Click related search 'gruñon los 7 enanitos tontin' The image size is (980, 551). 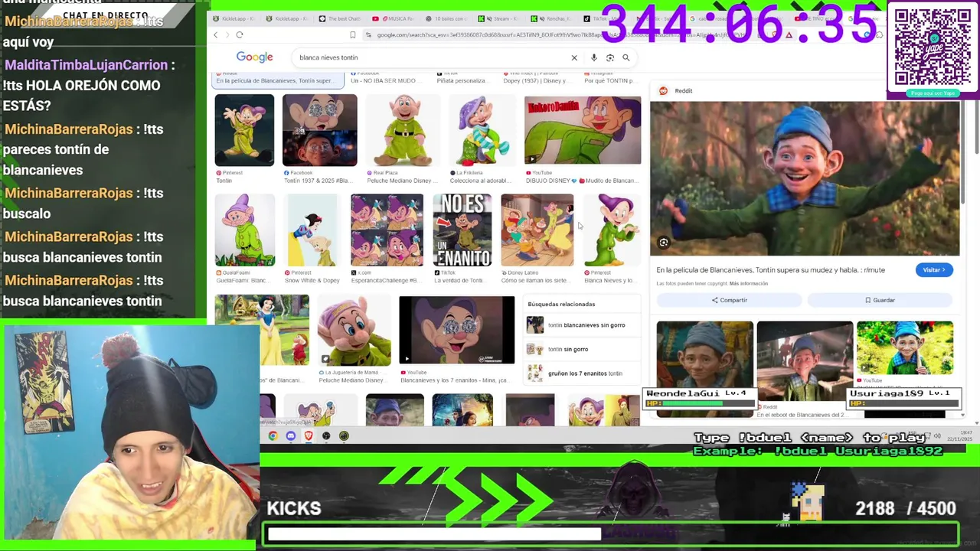583,373
